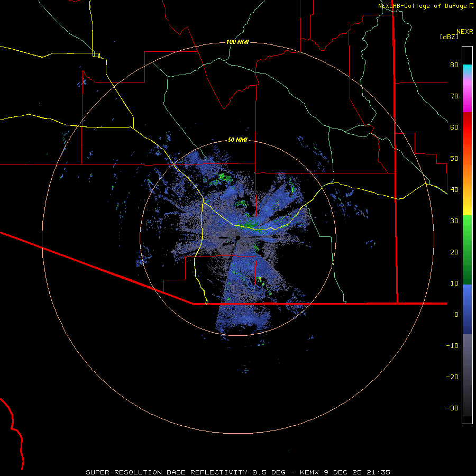Click the 70 value on the dBZ scale
Screen dimensions: 476x476
point(454,96)
